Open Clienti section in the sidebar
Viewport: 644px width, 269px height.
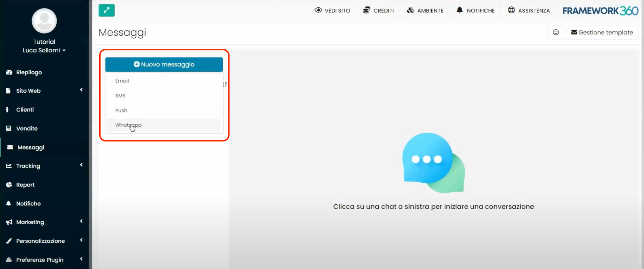click(25, 109)
